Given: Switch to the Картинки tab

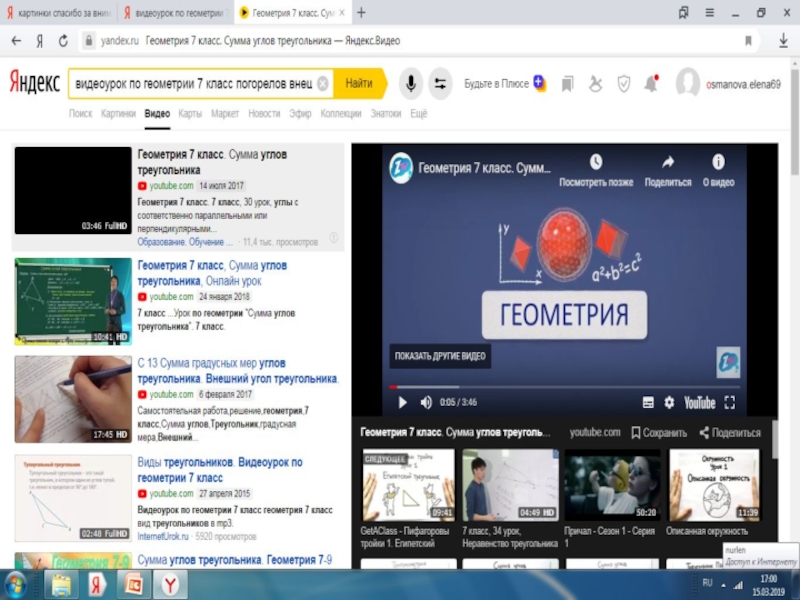Looking at the screenshot, I should [118, 113].
